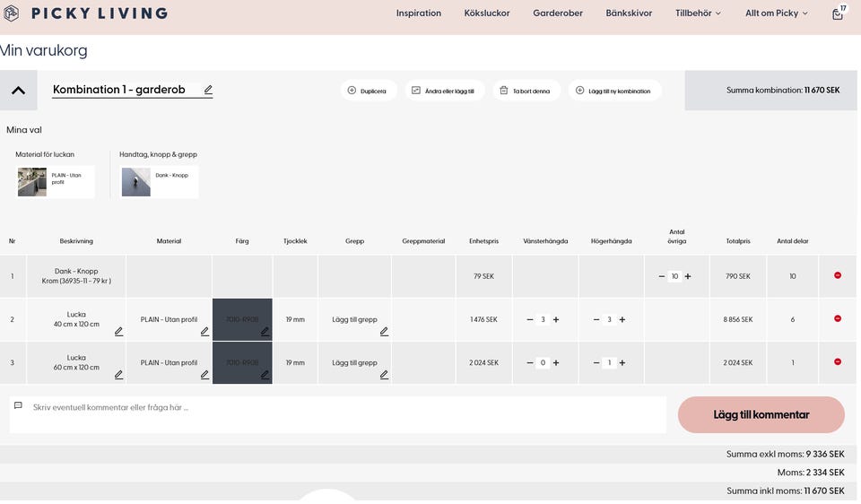Image resolution: width=861 pixels, height=504 pixels.
Task: Collapse the Kombination 1 section with chevron
Action: tap(18, 91)
